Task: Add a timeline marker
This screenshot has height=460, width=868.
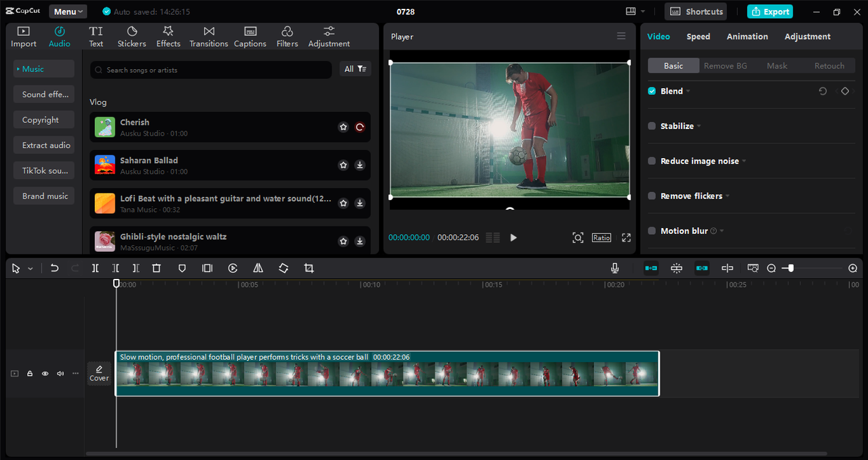Action: [x=182, y=268]
